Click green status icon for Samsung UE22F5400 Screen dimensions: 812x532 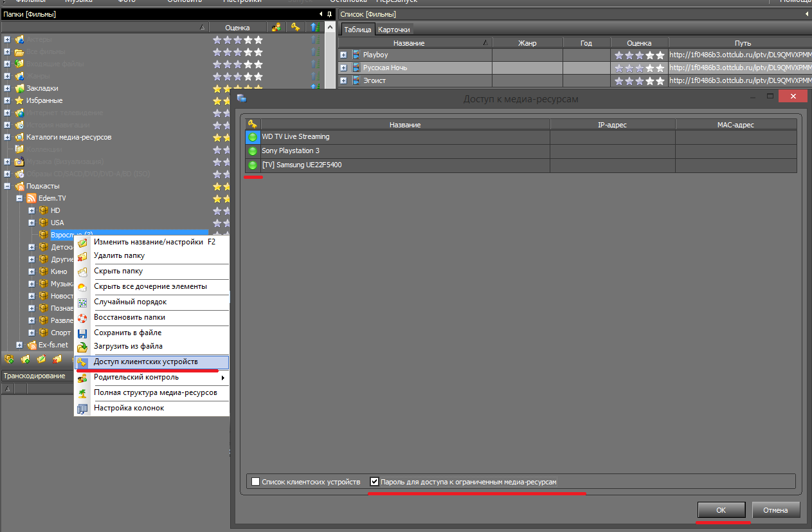click(253, 165)
